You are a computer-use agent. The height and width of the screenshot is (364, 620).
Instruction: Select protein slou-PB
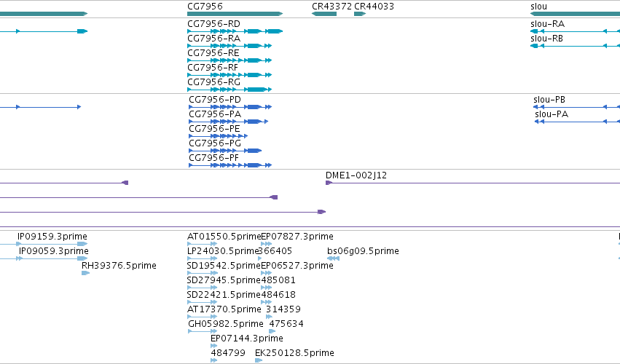549,100
